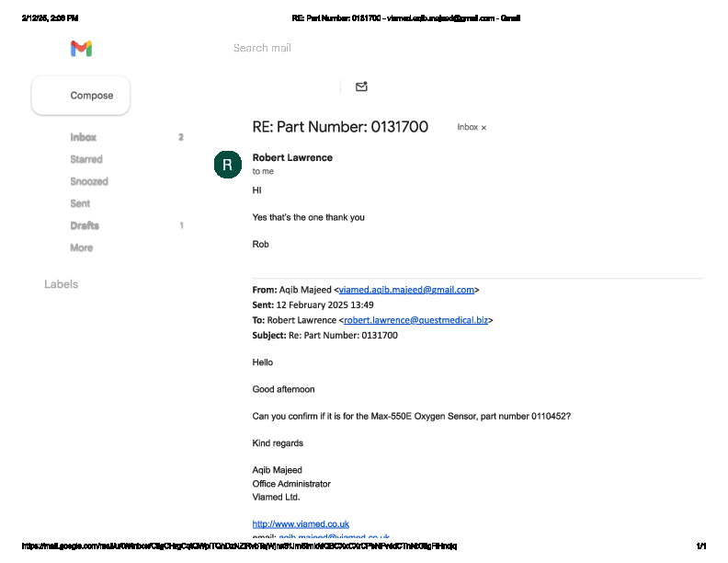Image resolution: width=728 pixels, height=563 pixels.
Task: Expand the 'to me' recipient details
Action: tap(263, 171)
